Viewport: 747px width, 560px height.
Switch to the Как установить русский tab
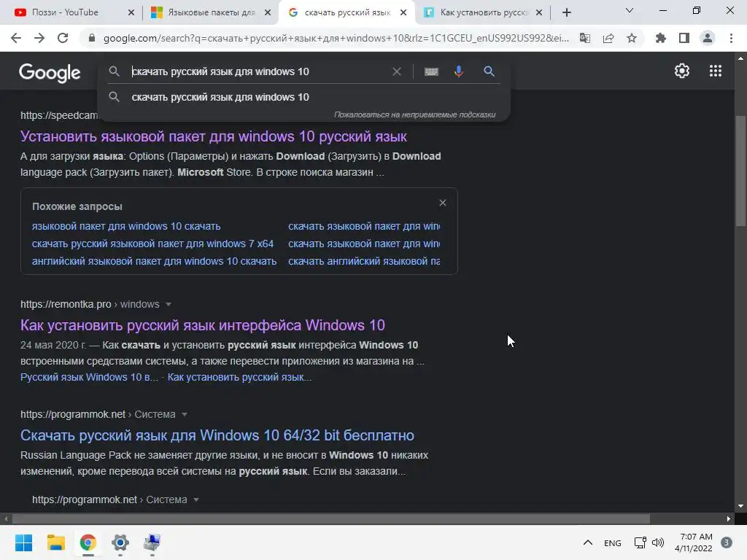484,12
